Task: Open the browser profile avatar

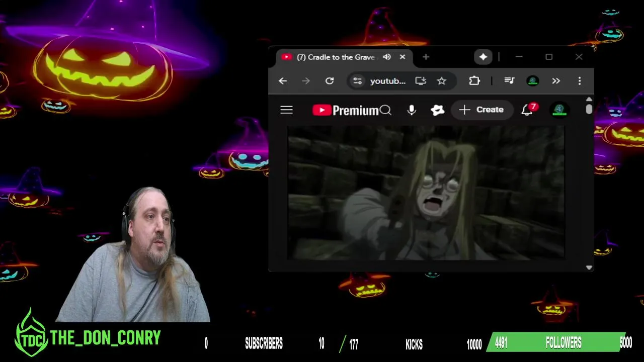Action: (533, 81)
